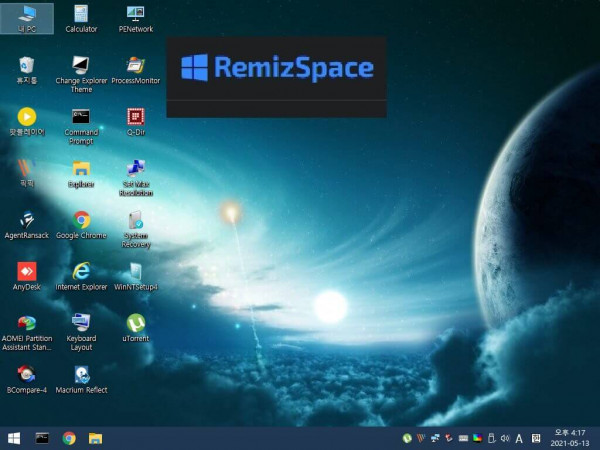This screenshot has width=600, height=450.
Task: Launch Macrium Reflect from the desktop
Action: (x=81, y=380)
